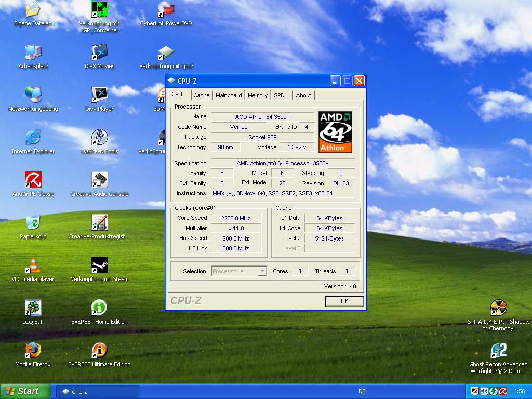Click the red AntiVir umbrella tray icon

point(503,391)
